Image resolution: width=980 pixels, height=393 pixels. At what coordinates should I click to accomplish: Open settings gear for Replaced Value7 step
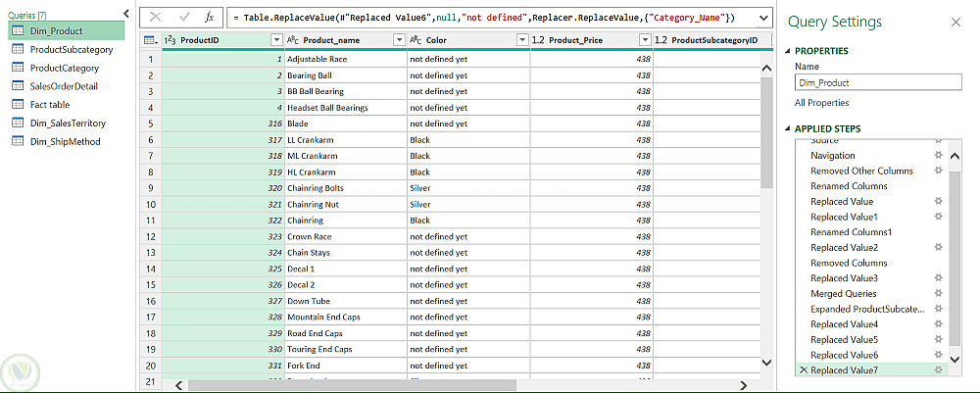pyautogui.click(x=938, y=369)
